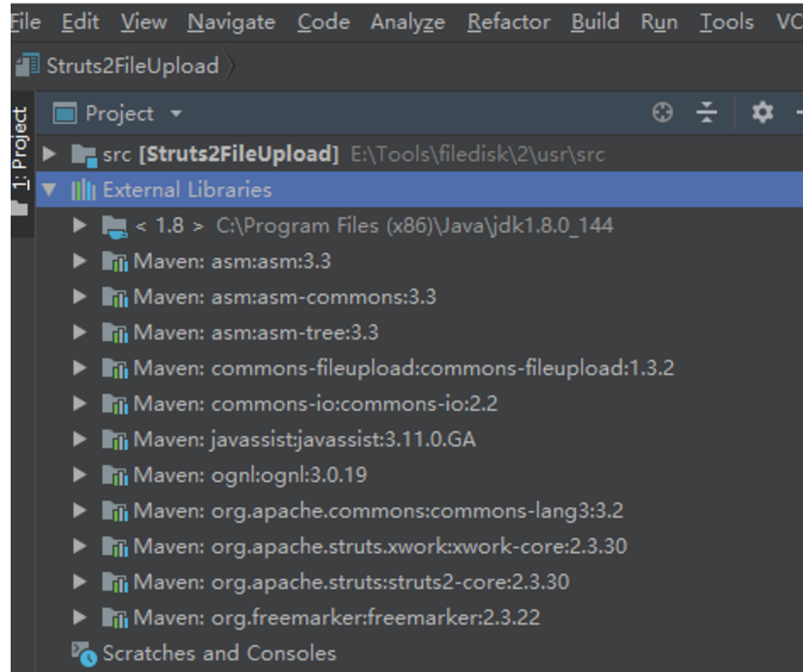The width and height of the screenshot is (803, 672).
Task: Click the Collapse All icon
Action: [x=707, y=112]
